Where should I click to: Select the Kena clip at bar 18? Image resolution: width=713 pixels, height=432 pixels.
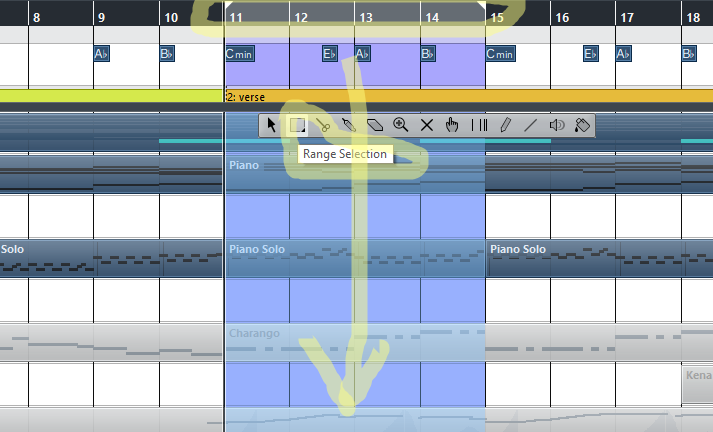[x=698, y=385]
